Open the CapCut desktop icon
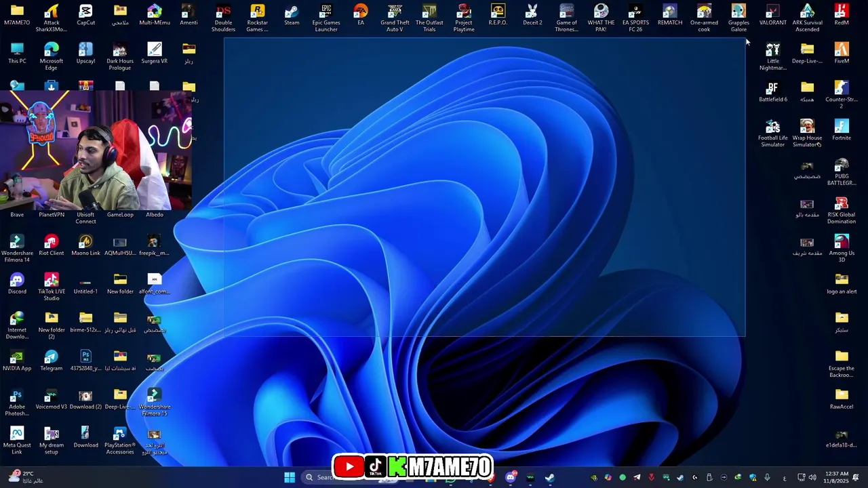Image resolution: width=868 pixels, height=488 pixels. point(85,15)
